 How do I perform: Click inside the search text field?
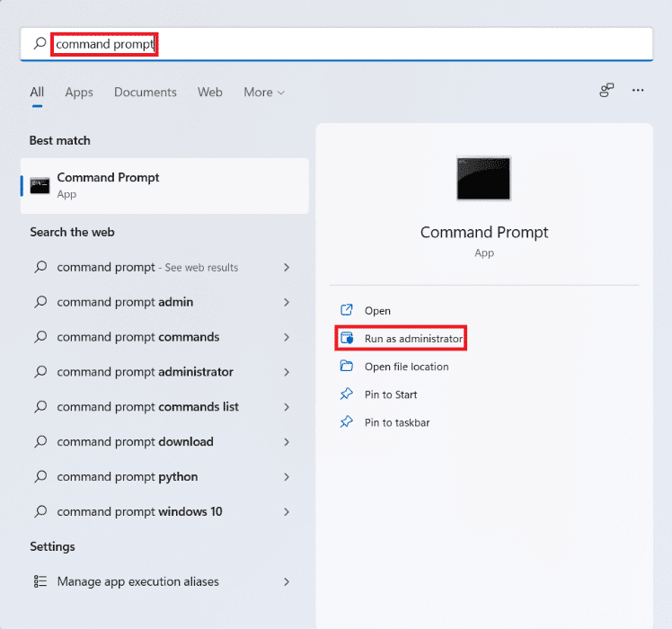(359, 43)
